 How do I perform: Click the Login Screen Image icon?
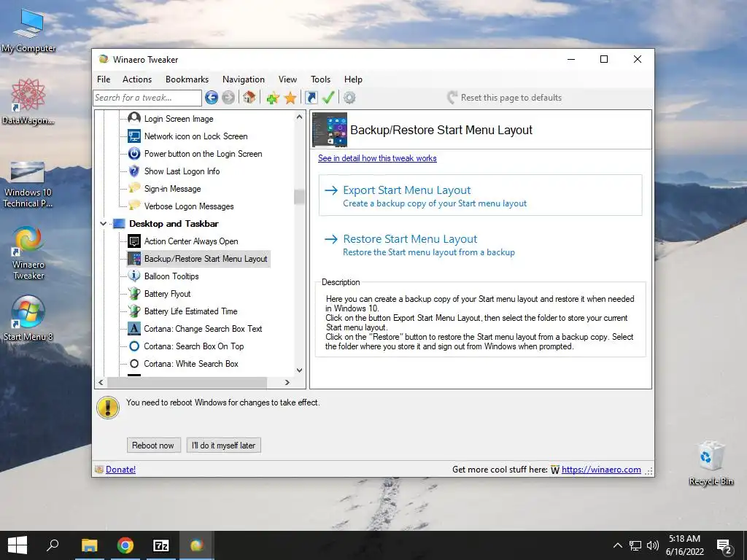[x=134, y=118]
